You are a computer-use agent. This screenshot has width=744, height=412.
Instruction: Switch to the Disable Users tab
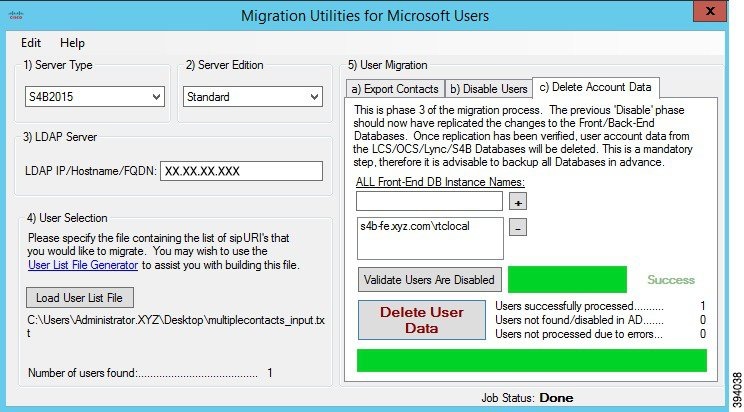(489, 89)
